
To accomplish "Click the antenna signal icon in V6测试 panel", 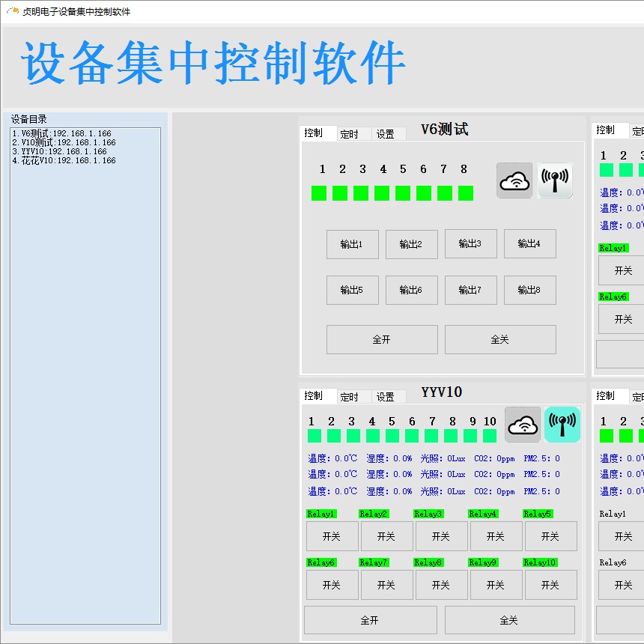I will pyautogui.click(x=555, y=180).
